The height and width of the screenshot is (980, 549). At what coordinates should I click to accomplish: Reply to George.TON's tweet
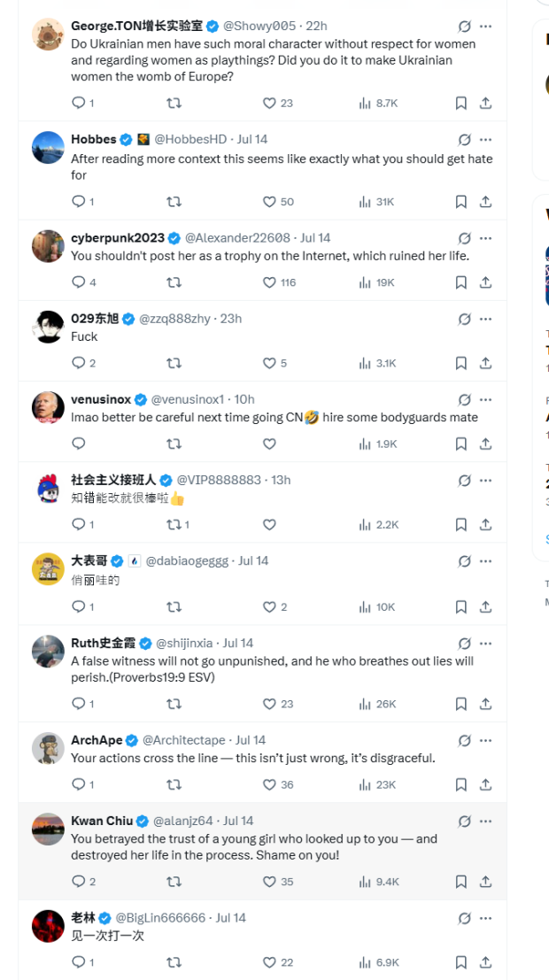78,104
